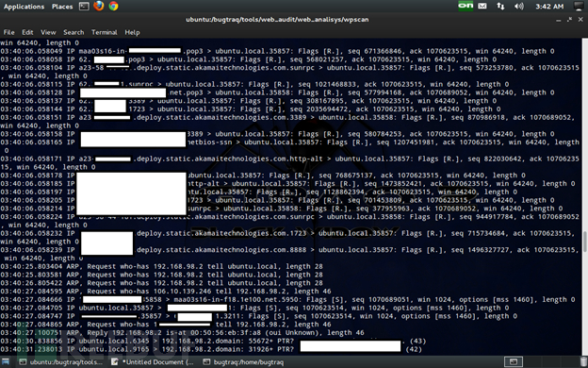Screen dimensions: 588x368
Task: Click the 03:40:26.805422 ARP request line
Action: [x=162, y=283]
